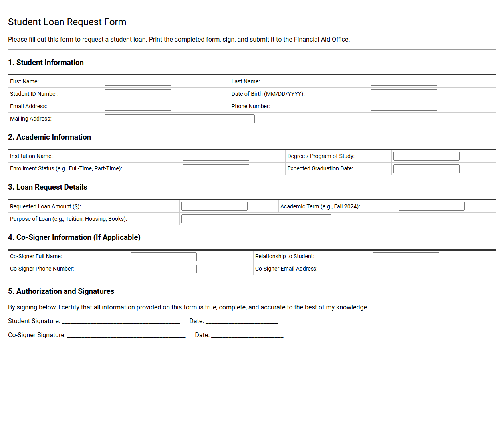Click the '4. Co-Signer Information (If Applicable)' heading
Viewport: 504px width, 447px height.
coord(74,237)
